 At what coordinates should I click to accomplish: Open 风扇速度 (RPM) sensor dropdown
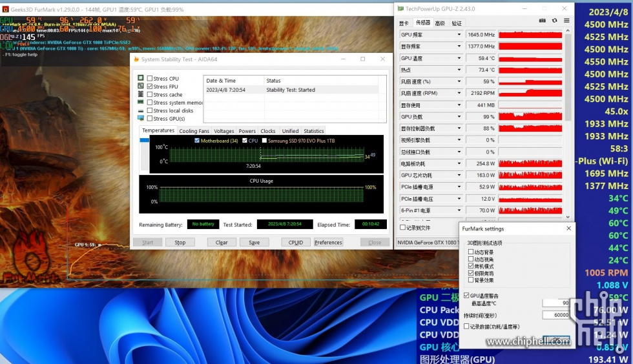click(x=459, y=93)
